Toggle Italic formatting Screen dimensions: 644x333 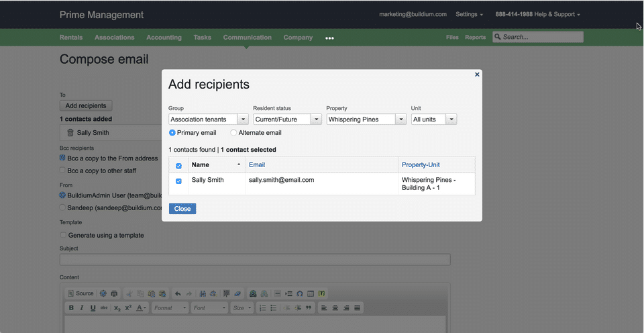[x=82, y=308]
